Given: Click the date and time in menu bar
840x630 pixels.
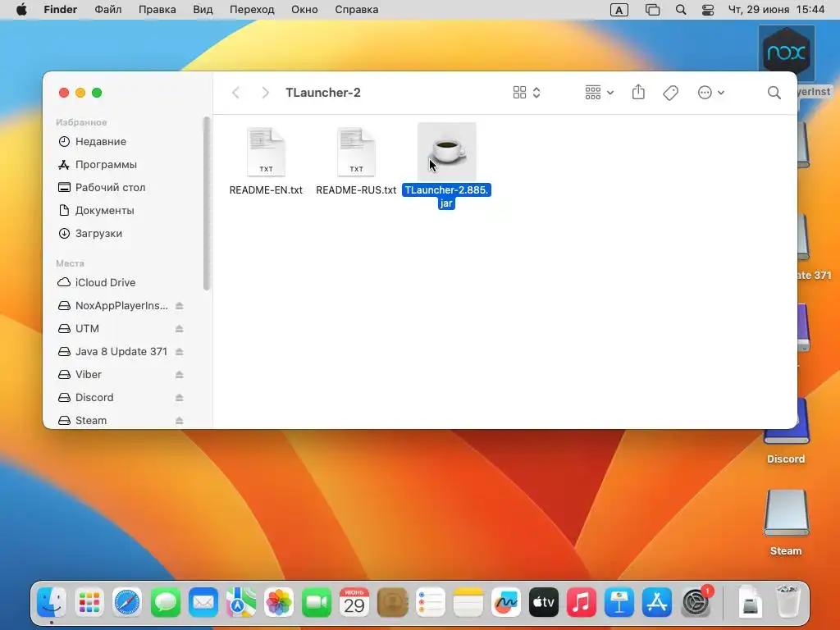Looking at the screenshot, I should tap(776, 10).
